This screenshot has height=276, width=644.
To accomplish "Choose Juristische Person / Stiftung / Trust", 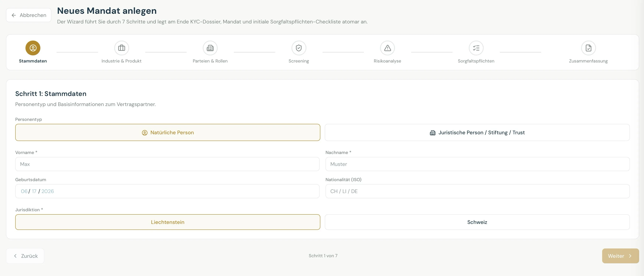I will point(477,132).
